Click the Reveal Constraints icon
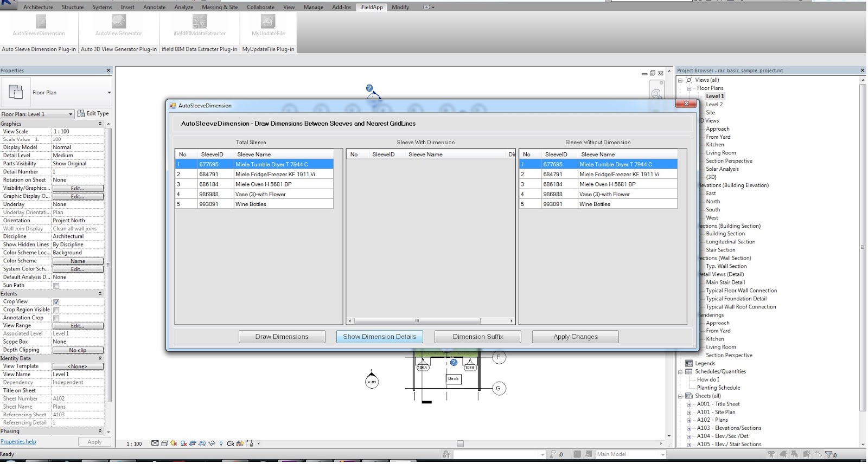This screenshot has height=470, width=868. (x=250, y=443)
